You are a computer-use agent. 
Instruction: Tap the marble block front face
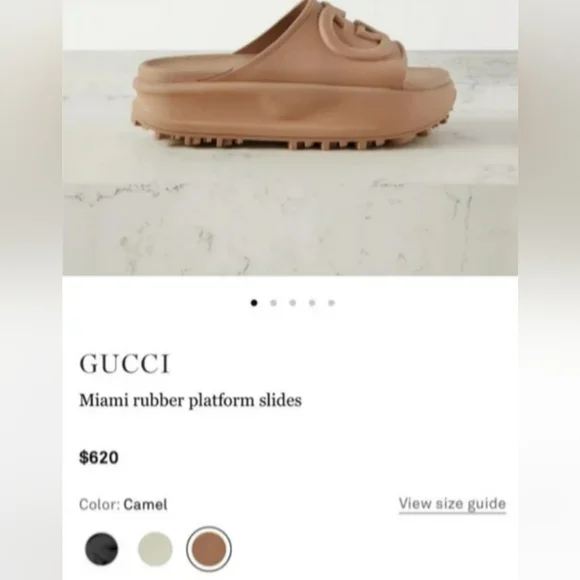click(290, 229)
